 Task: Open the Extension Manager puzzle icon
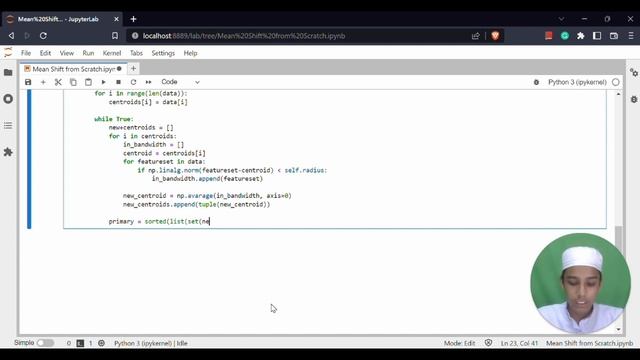click(8, 152)
